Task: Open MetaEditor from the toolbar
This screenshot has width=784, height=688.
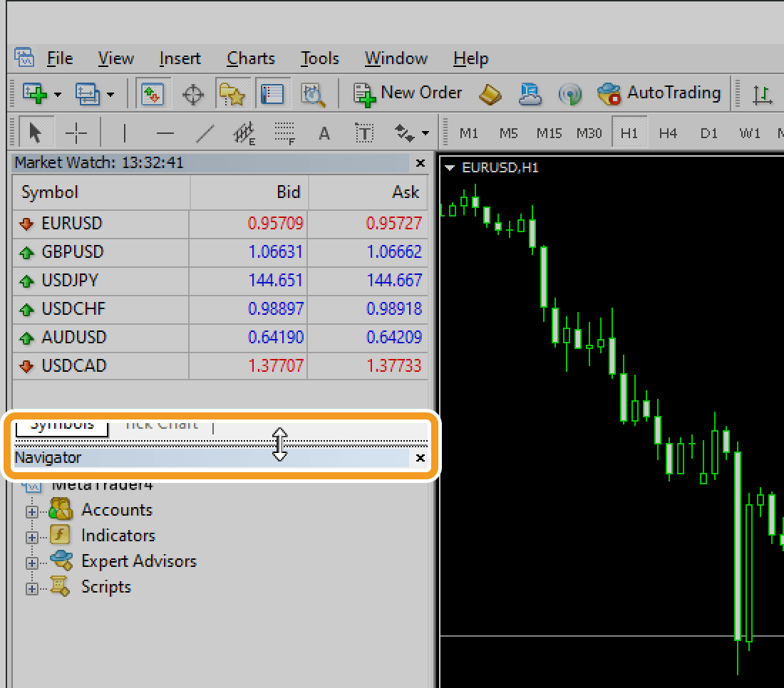Action: click(530, 93)
